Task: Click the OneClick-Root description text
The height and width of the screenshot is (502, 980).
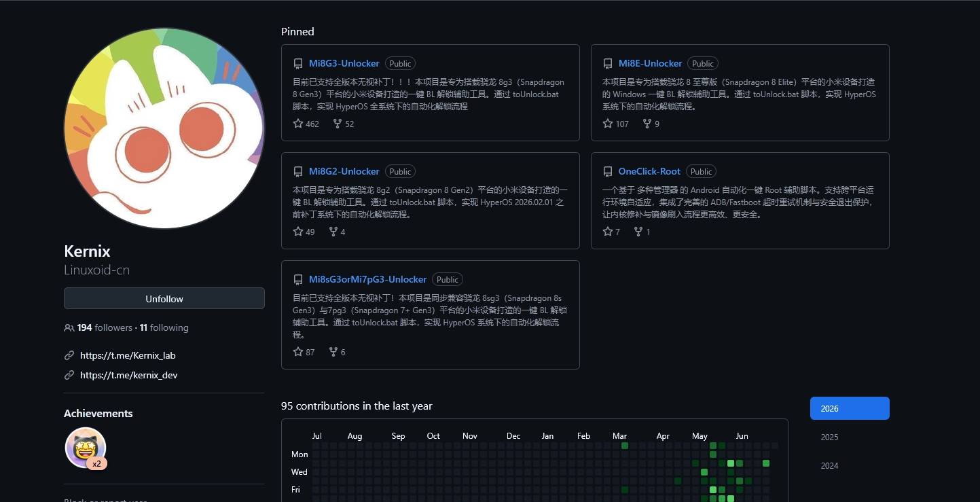Action: click(738, 202)
